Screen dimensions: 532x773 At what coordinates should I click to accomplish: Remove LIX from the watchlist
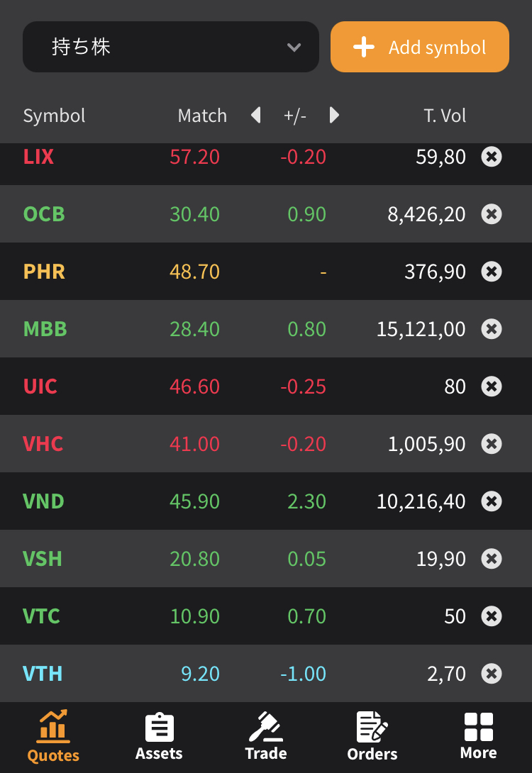pyautogui.click(x=492, y=157)
